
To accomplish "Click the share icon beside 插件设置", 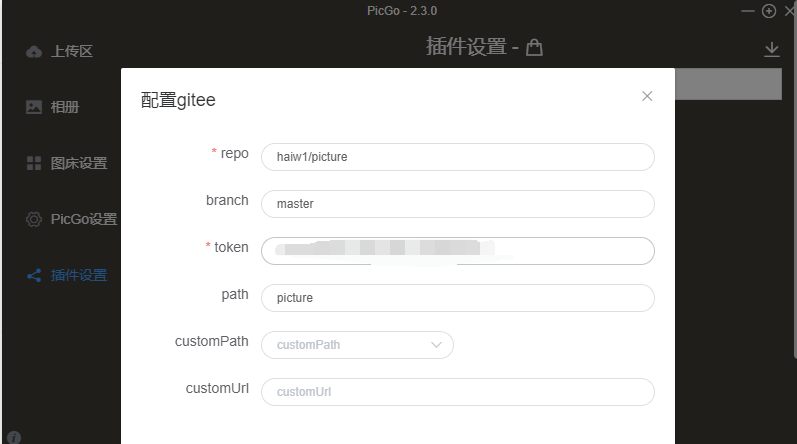I will click(34, 275).
